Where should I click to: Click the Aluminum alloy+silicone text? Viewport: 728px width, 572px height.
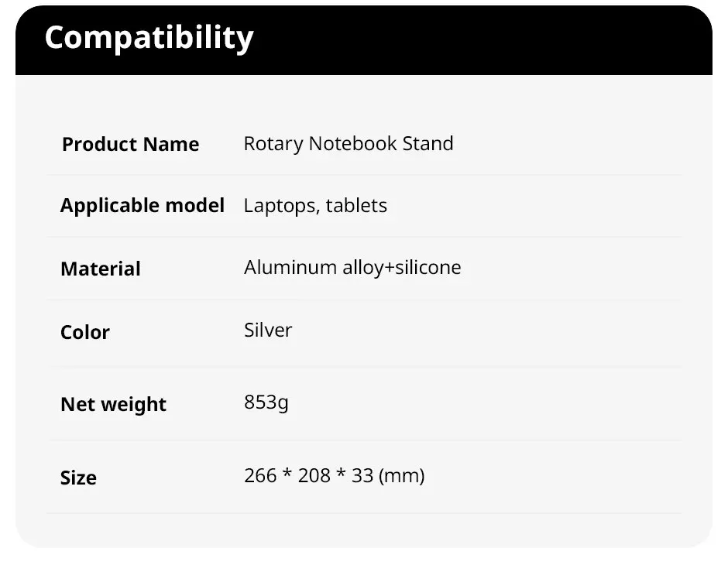(352, 268)
